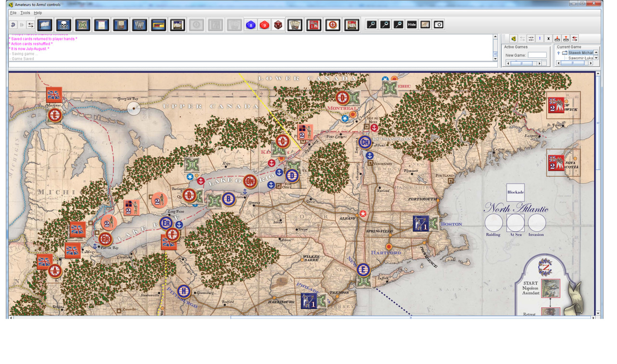Click the red left-right arrows server icon
This screenshot has height=364, width=617.
tap(575, 39)
